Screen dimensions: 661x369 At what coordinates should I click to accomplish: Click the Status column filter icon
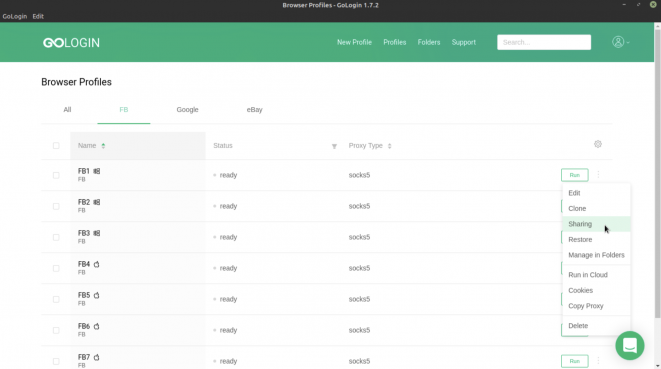click(334, 146)
